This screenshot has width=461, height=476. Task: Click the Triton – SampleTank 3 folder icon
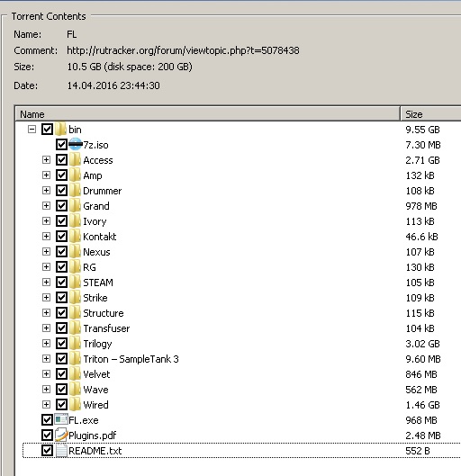pos(75,358)
